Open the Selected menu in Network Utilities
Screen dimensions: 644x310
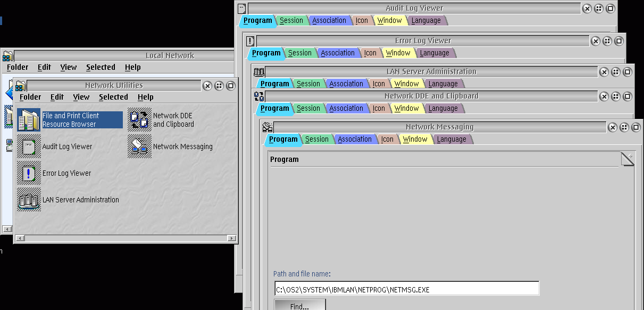(x=113, y=97)
